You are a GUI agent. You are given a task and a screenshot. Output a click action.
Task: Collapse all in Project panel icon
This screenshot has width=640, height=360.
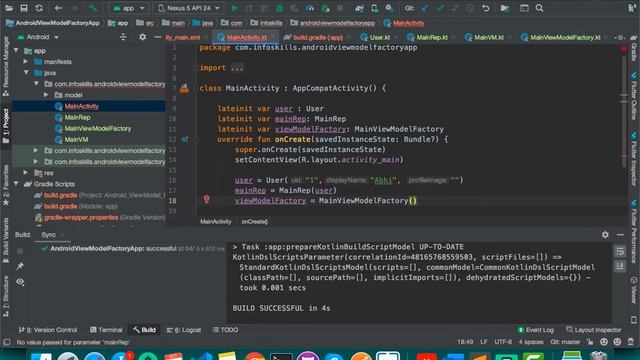click(x=123, y=37)
